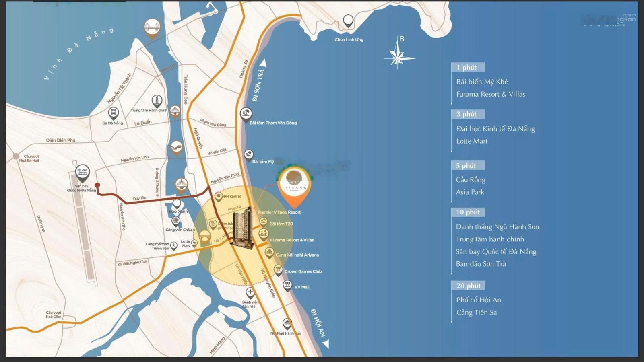Click the Crown Games Club icon
The image size is (644, 362).
coord(278,269)
